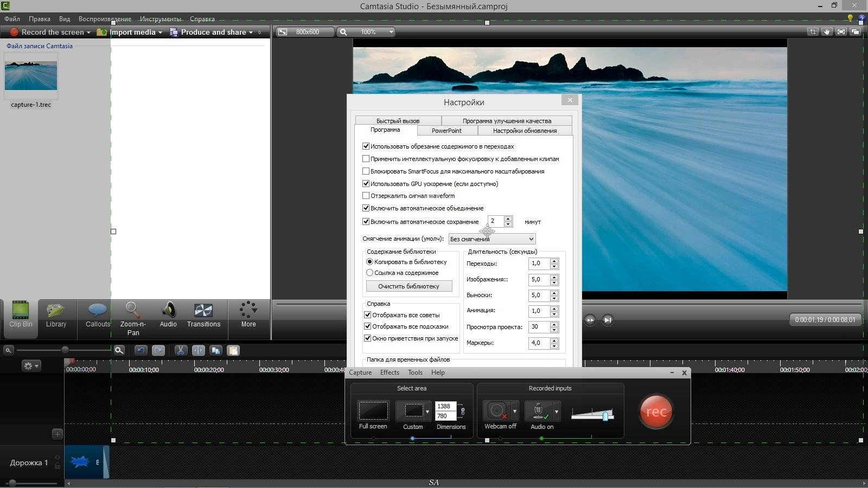This screenshot has width=868, height=488.
Task: Click the timeline zoom slider handle
Action: pos(65,350)
